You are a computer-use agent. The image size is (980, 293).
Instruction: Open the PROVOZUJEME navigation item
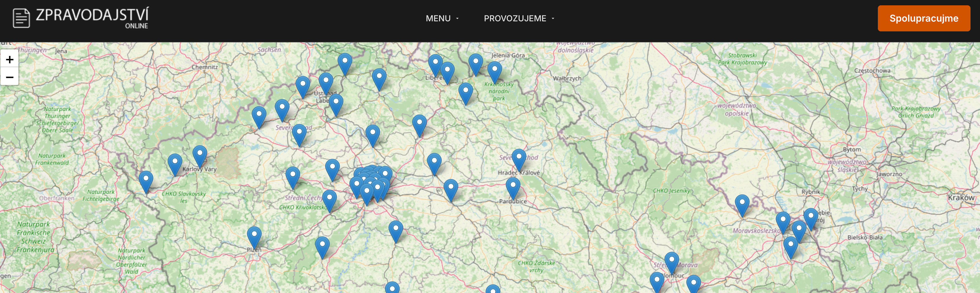pyautogui.click(x=515, y=18)
